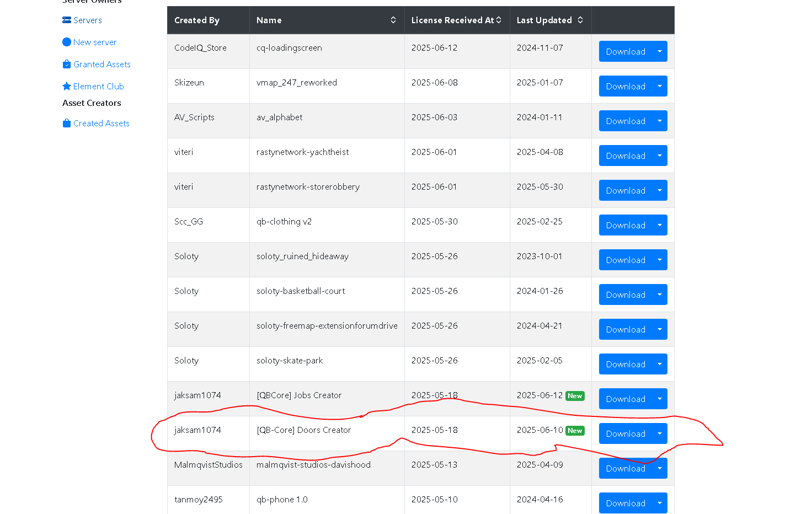
Task: Download qb-clothing v2 asset
Action: click(626, 225)
